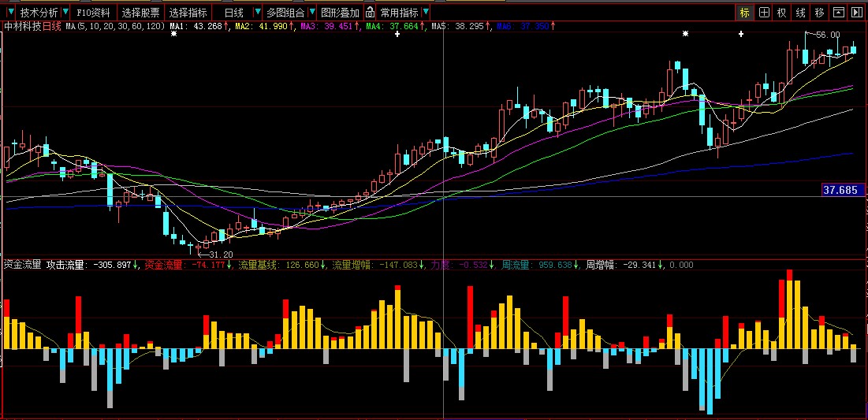Toggle the 权 price adjustment button

781,13
